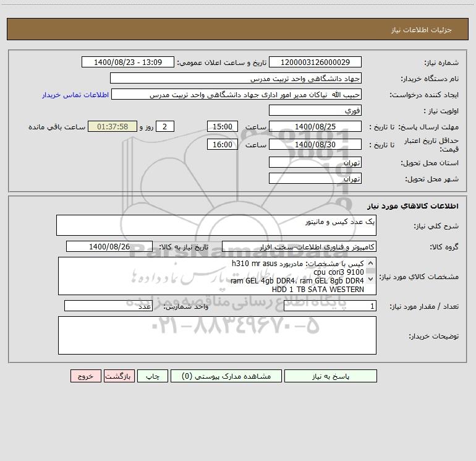Click the priority field فوری
This screenshot has height=461, width=476.
click(x=315, y=110)
